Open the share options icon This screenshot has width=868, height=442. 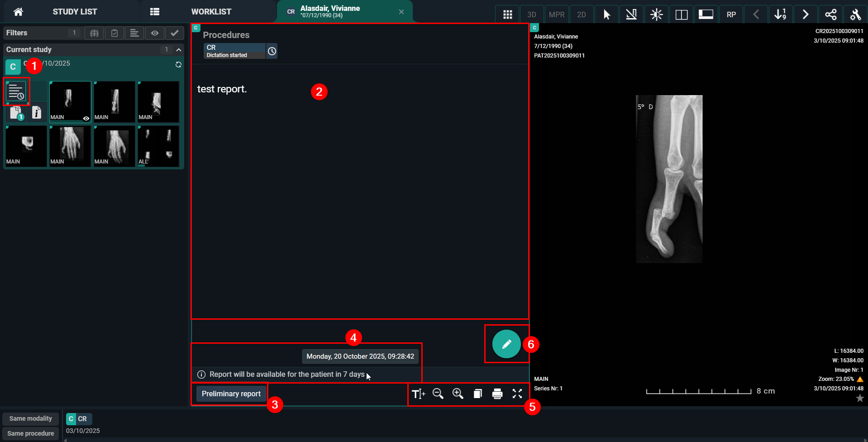[830, 14]
